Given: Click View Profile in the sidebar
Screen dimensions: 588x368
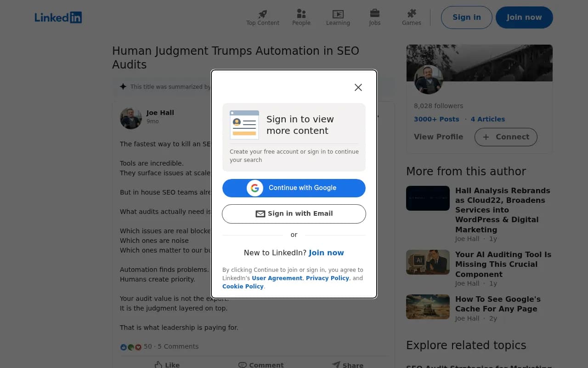Looking at the screenshot, I should pyautogui.click(x=438, y=137).
